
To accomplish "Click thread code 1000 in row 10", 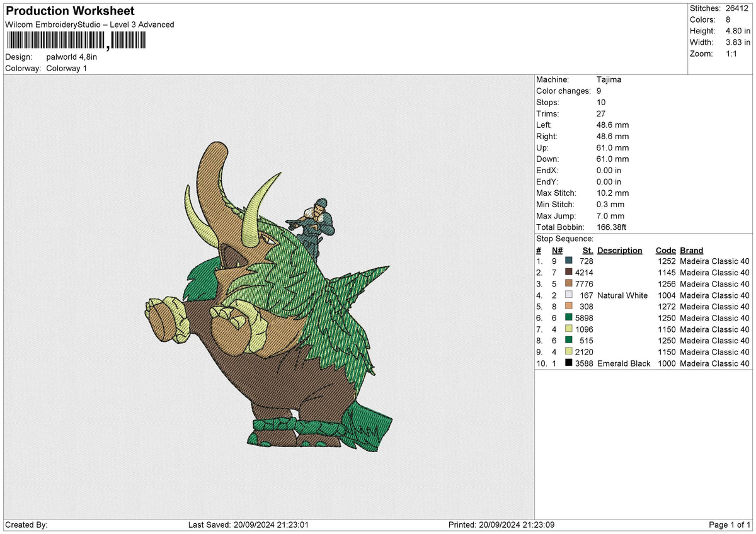I will pos(666,363).
